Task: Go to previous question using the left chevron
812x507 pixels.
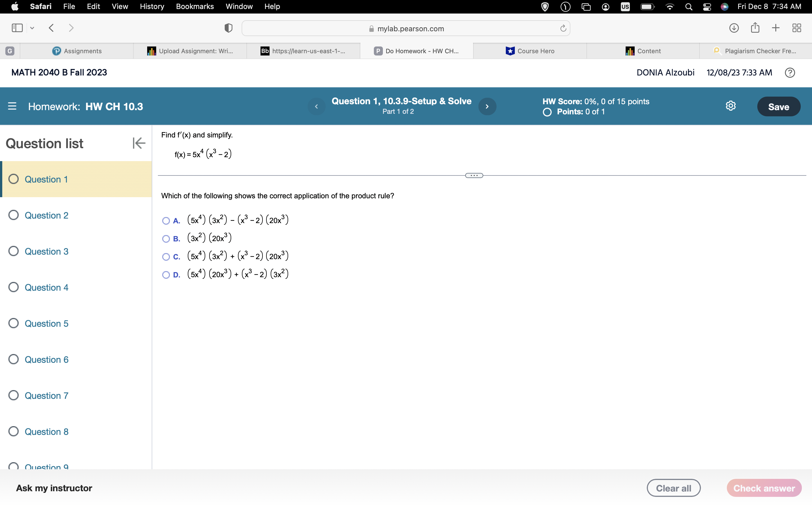Action: (316, 106)
